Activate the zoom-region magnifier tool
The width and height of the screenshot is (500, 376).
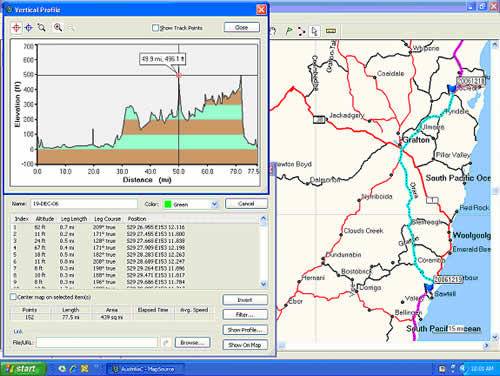point(42,28)
